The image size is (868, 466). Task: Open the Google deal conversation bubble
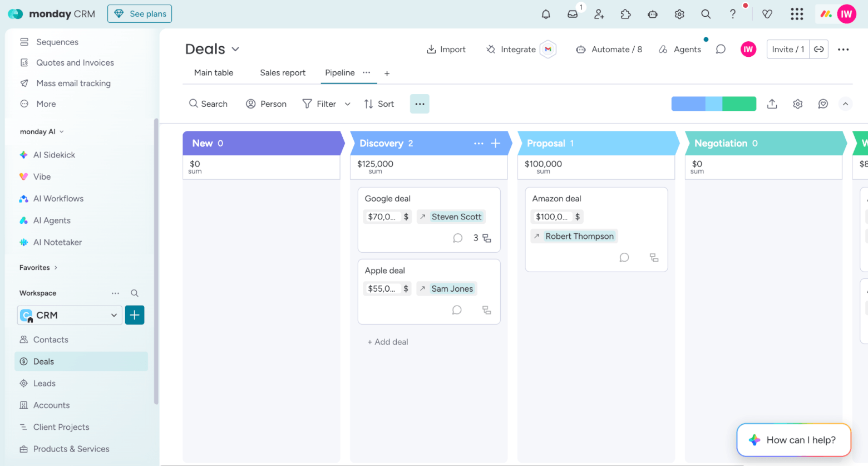(x=458, y=238)
